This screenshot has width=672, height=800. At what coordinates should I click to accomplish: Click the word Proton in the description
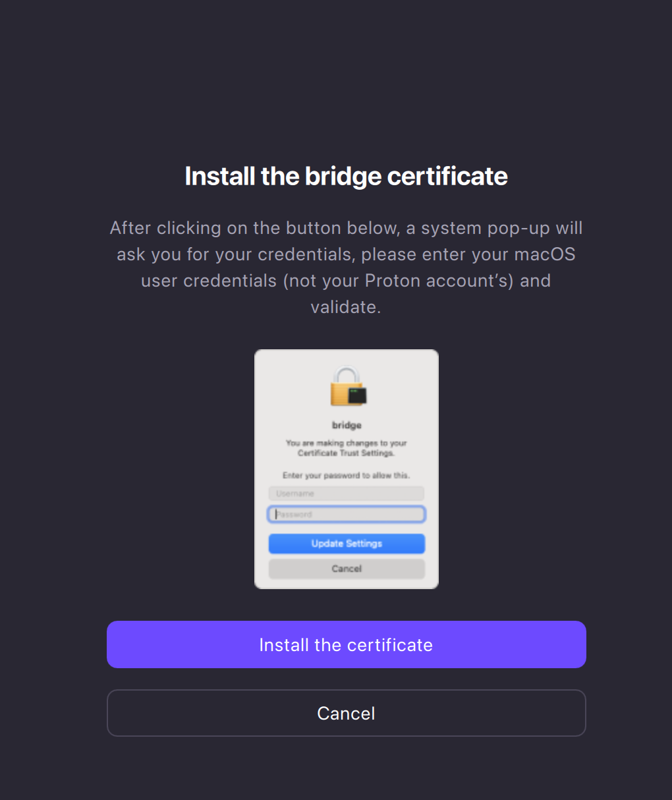pos(393,281)
